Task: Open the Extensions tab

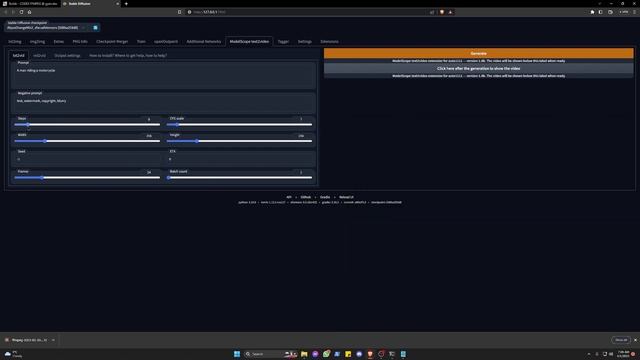Action: (329, 42)
